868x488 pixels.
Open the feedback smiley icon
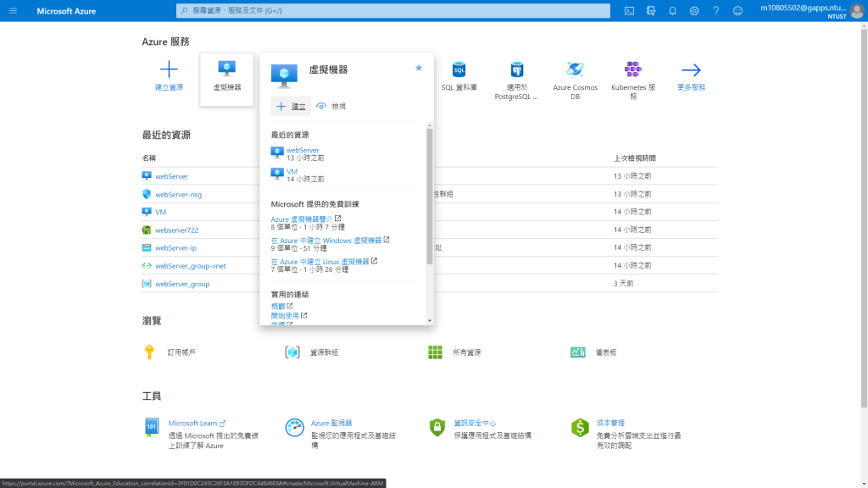coord(737,10)
